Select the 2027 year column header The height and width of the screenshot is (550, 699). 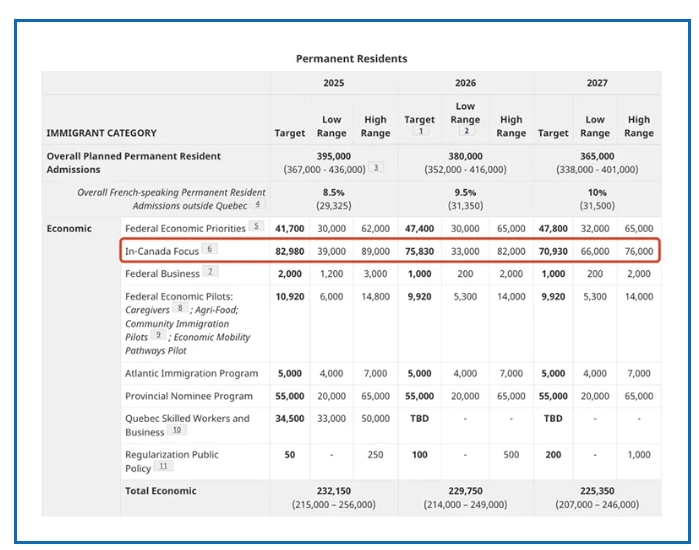(597, 83)
